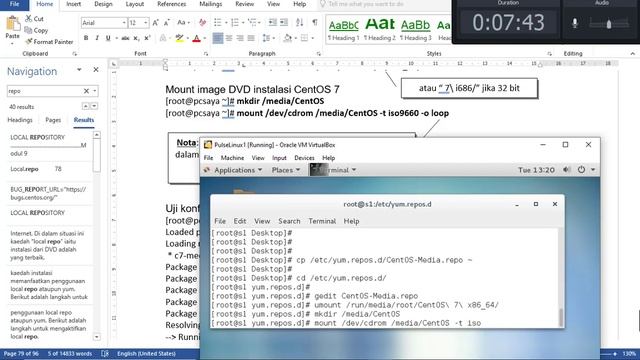Expand font color dropdown arrow
Screen dimensions: 640x360
pyautogui.click(x=204, y=38)
